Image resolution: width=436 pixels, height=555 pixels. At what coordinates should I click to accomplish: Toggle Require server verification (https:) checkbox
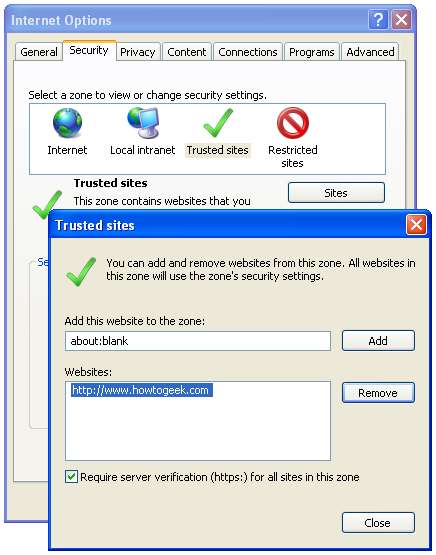click(71, 477)
